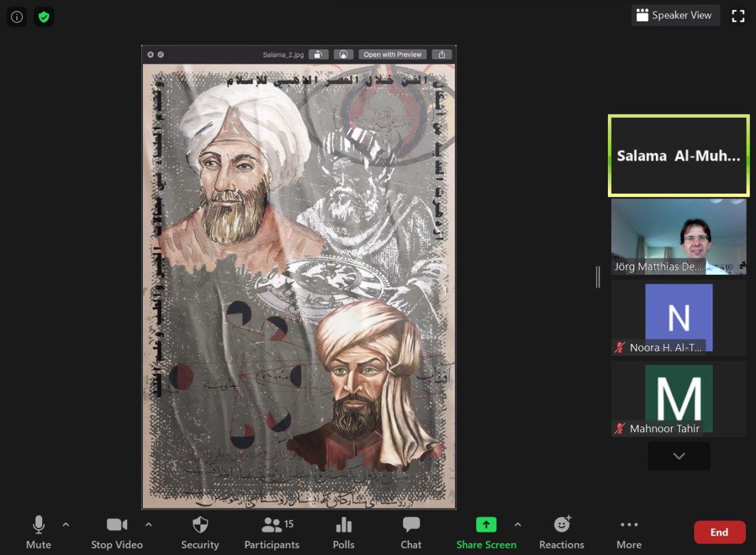
Task: Select Noora H. Al-T... participant tile
Action: [679, 318]
